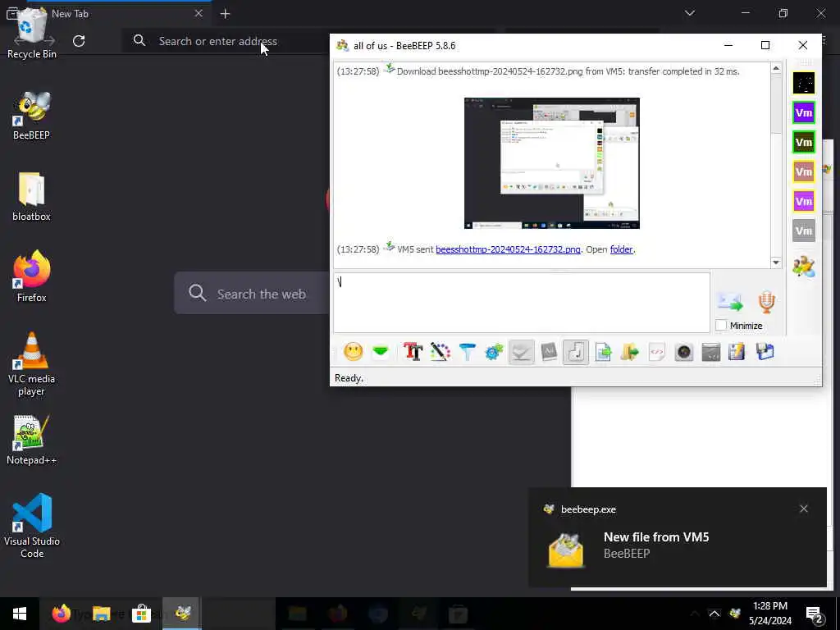Click the BeeBEEP desktop shortcut
The image size is (840, 630).
click(x=32, y=116)
